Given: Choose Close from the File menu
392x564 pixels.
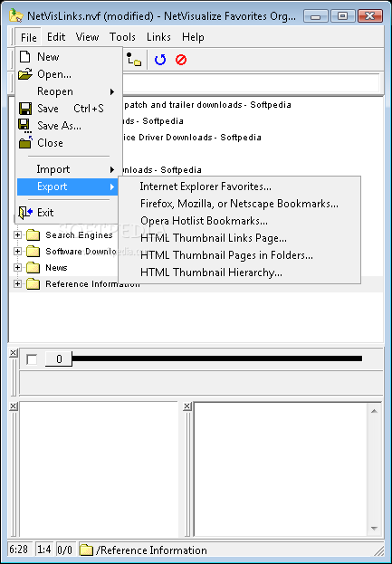Looking at the screenshot, I should point(68,143).
